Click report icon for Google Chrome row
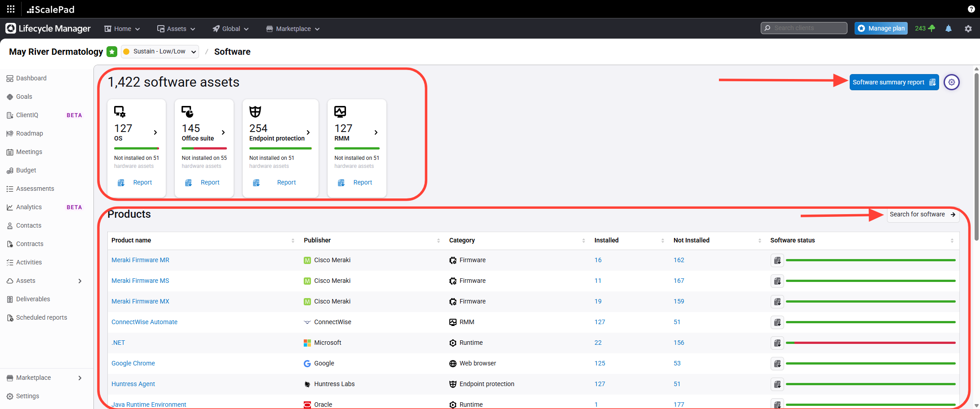The image size is (980, 409). 777,364
